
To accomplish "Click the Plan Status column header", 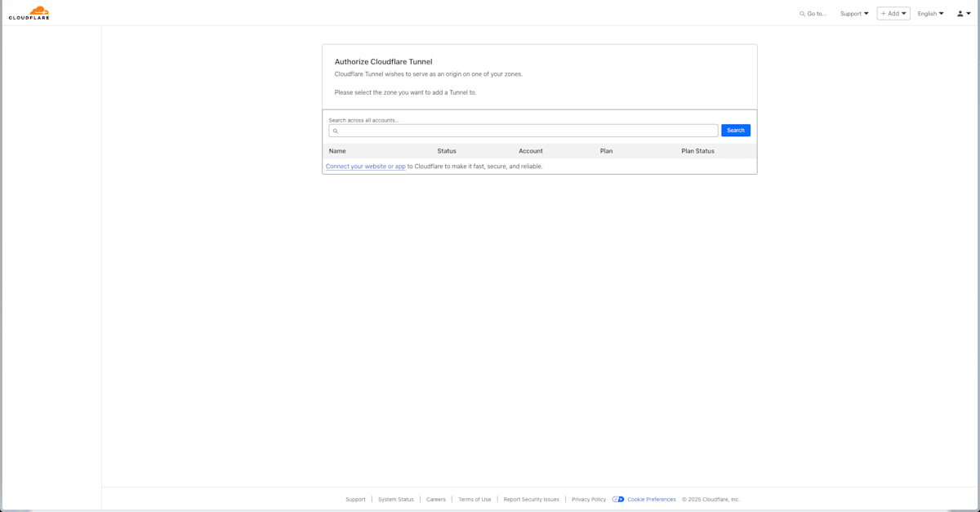I will pyautogui.click(x=698, y=151).
